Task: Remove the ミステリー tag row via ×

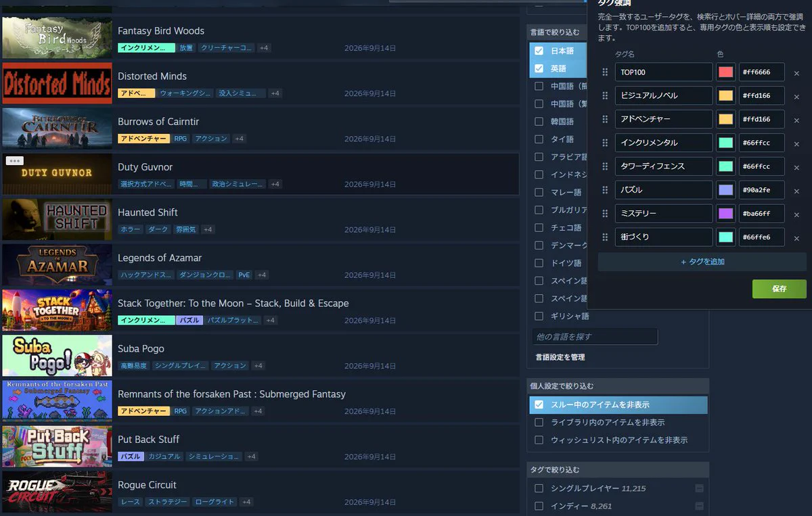Action: (796, 214)
